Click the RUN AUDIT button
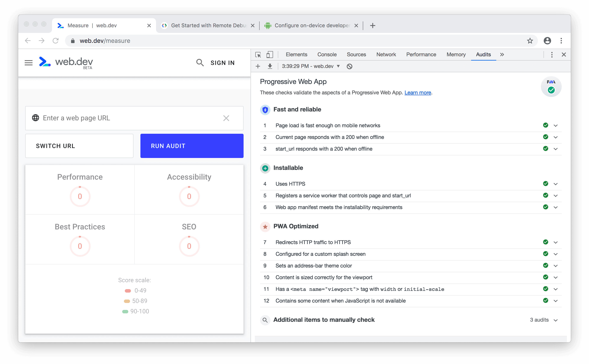589x364 pixels. pos(191,146)
